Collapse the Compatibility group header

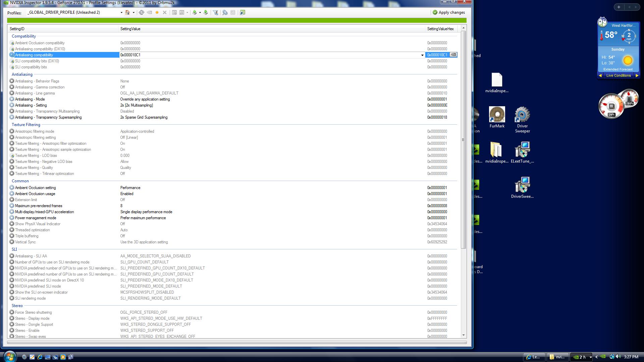point(24,36)
